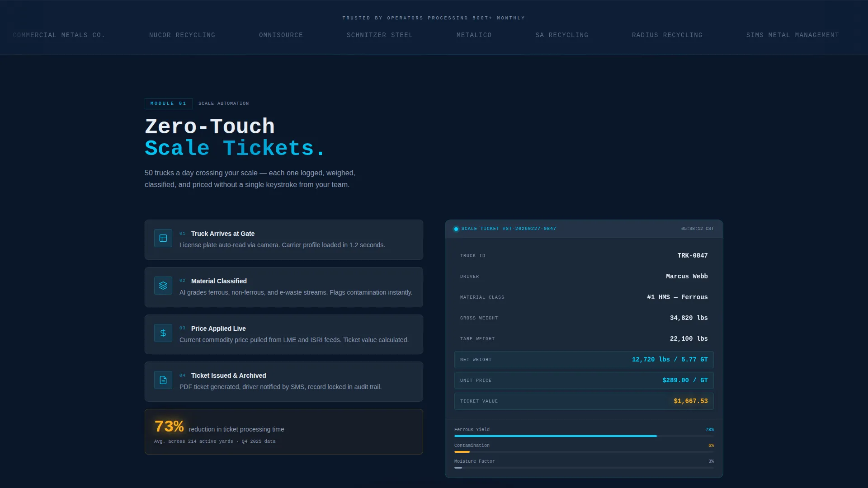868x488 pixels.
Task: Click the blue status dot on scale ticket header
Action: 456,229
